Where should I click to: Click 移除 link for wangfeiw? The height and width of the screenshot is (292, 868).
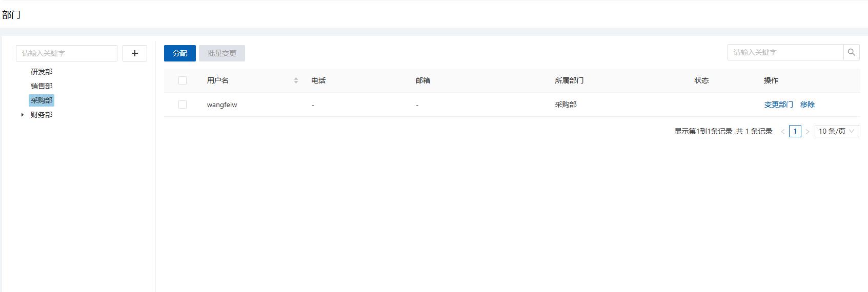[x=808, y=105]
